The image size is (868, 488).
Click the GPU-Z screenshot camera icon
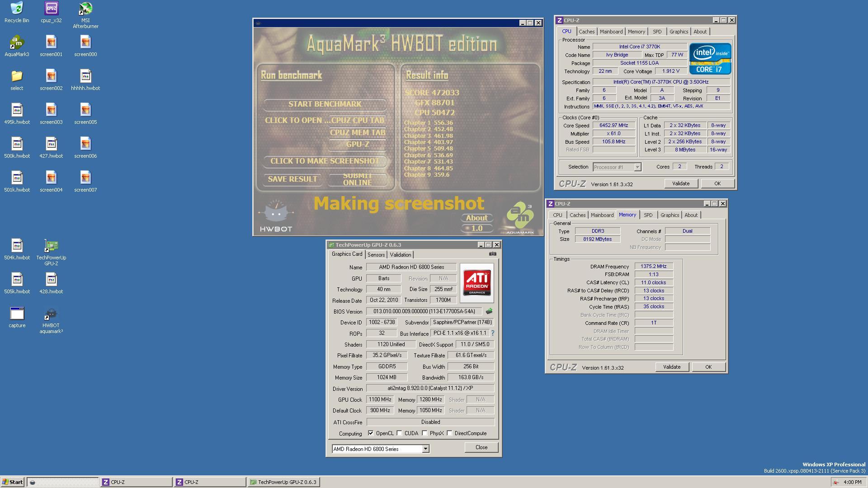[492, 254]
